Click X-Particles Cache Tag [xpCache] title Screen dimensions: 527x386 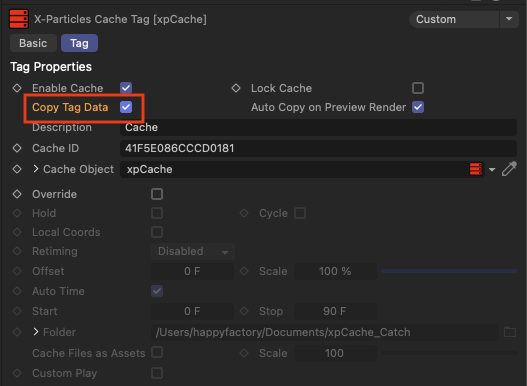(120, 19)
